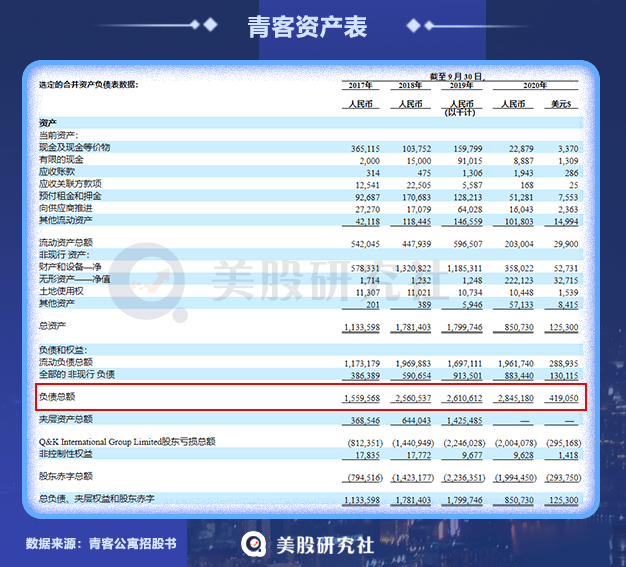The image size is (626, 567).
Task: Click the 非现行 资产: subheading
Action: [x=64, y=255]
